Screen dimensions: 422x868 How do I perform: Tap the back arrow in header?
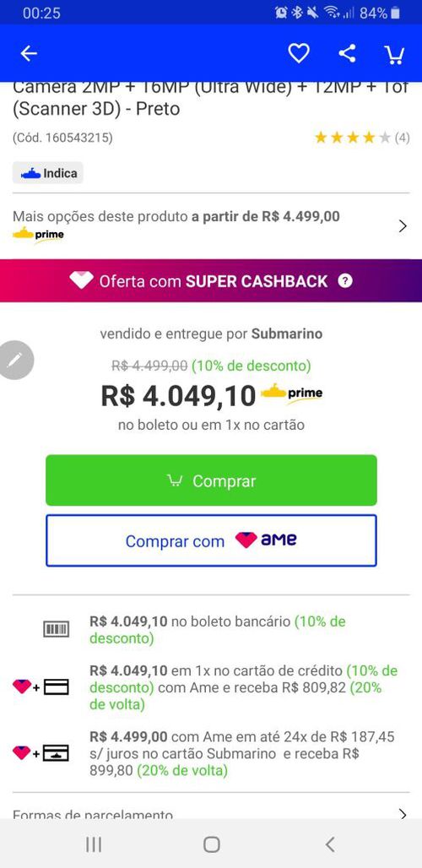pyautogui.click(x=29, y=54)
